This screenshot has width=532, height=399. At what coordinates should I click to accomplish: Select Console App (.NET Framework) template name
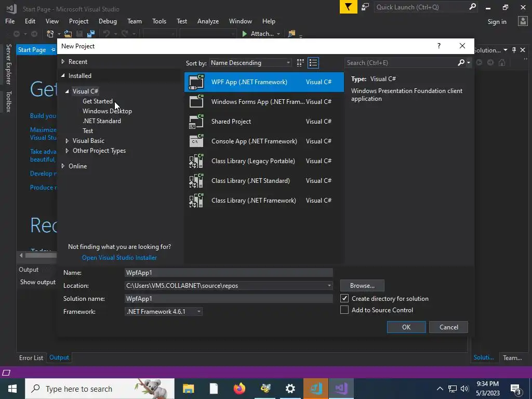(254, 141)
